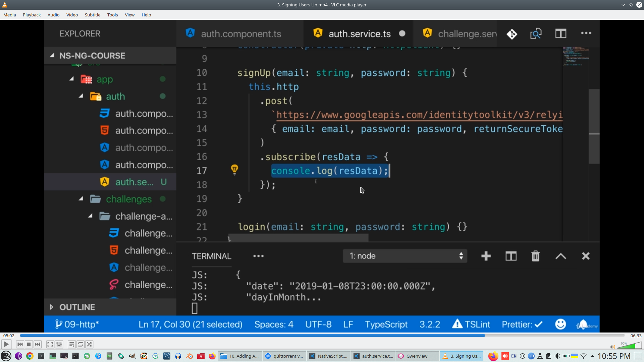Mute audio using the speaker icon

(x=612, y=347)
